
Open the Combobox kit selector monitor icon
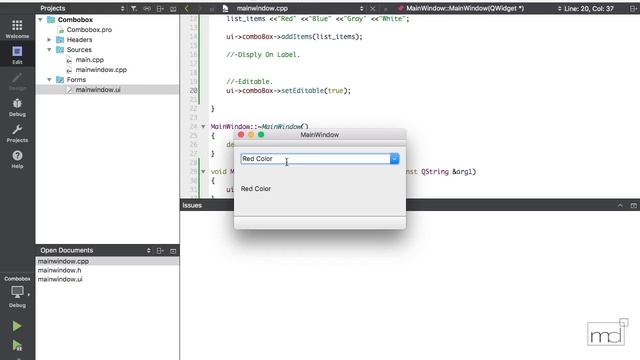17,292
